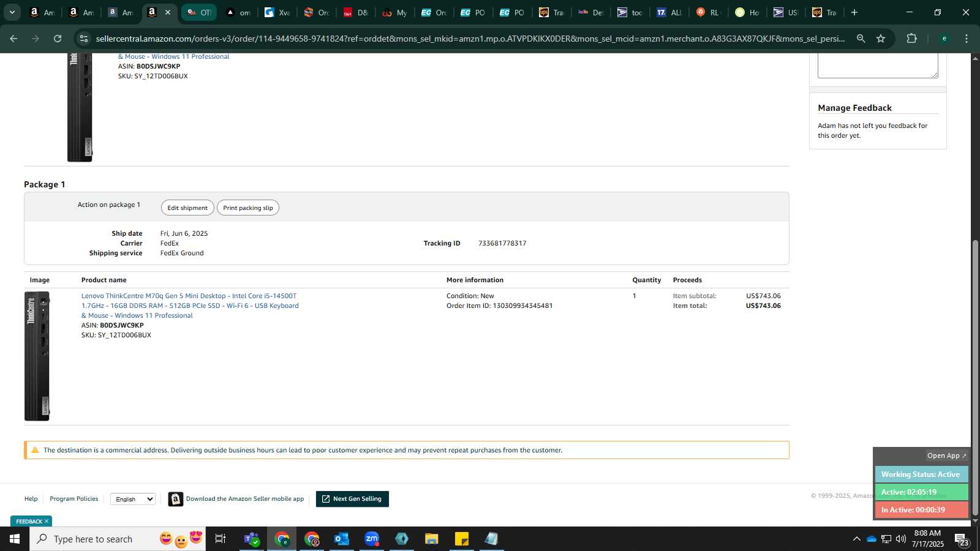The width and height of the screenshot is (980, 551).
Task: Open File Explorer from the taskbar
Action: pos(432,539)
